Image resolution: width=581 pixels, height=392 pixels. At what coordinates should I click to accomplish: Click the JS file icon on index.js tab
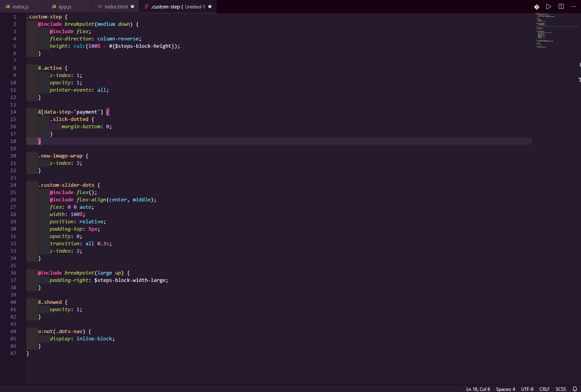click(x=8, y=7)
